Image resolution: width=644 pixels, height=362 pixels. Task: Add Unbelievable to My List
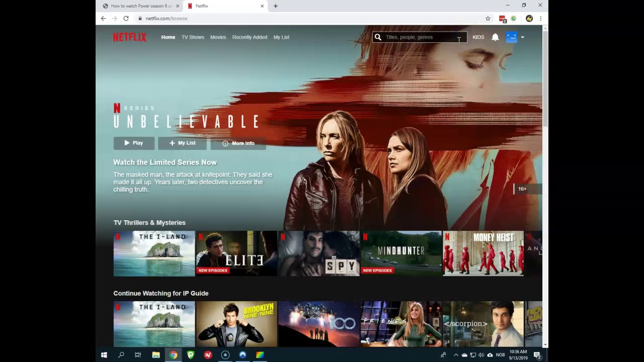pos(182,143)
